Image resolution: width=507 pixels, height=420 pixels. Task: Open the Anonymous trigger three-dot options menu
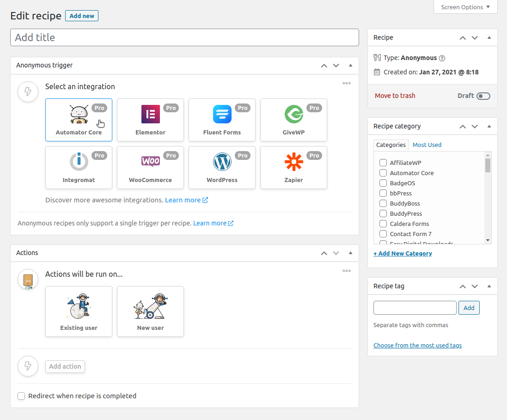[x=347, y=83]
